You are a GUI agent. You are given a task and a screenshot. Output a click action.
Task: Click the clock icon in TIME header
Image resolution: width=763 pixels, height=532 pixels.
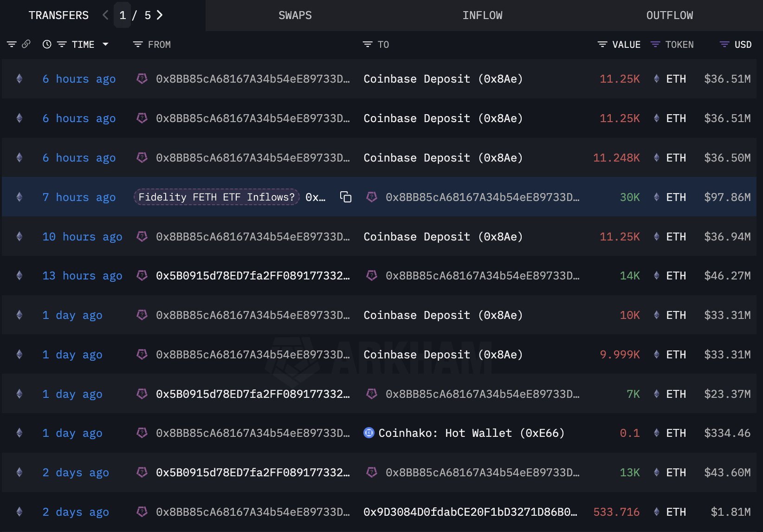click(47, 45)
